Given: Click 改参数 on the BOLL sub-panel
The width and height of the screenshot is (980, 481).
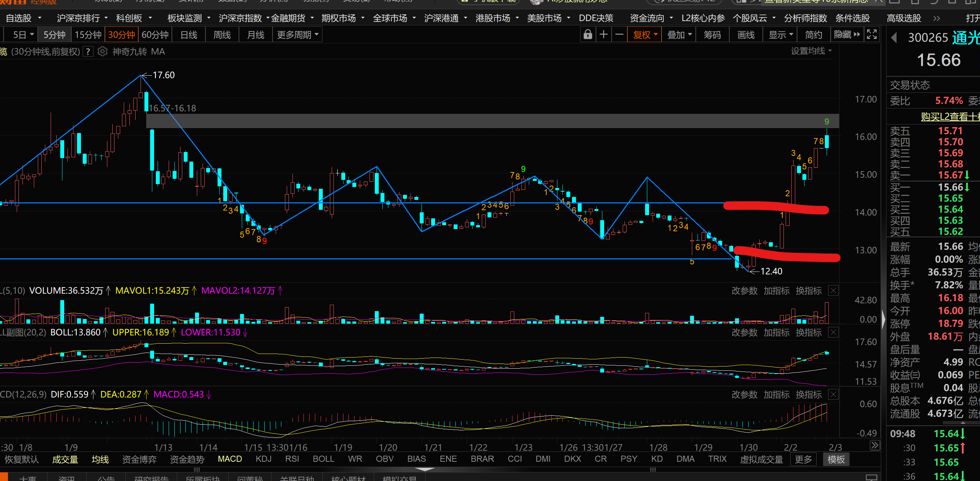Looking at the screenshot, I should click(x=744, y=332).
